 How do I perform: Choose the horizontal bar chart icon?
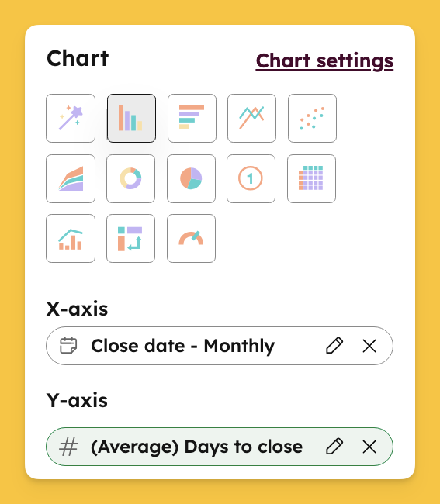tap(192, 119)
